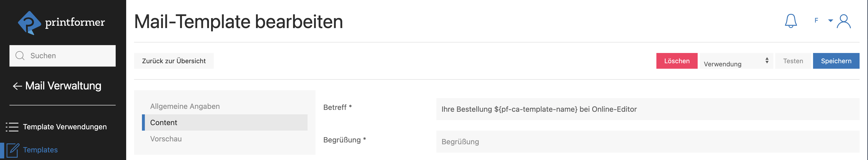The image size is (868, 160).
Task: Click the Template Verwendungen list icon
Action: 12,127
